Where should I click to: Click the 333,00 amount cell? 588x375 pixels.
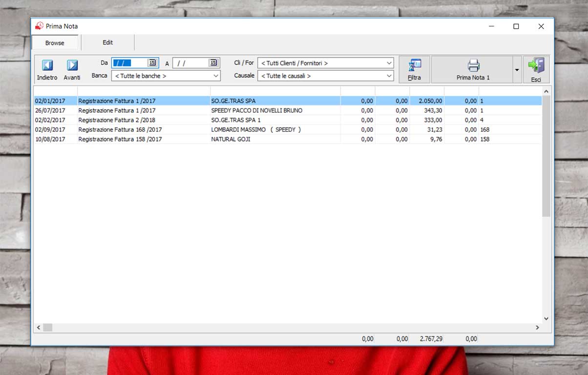427,120
